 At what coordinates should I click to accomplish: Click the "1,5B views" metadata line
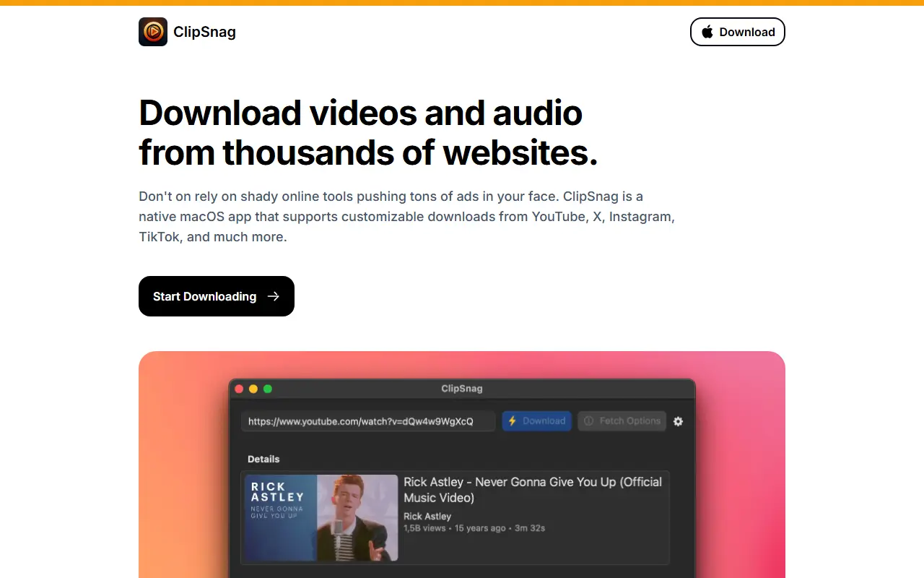(x=474, y=528)
